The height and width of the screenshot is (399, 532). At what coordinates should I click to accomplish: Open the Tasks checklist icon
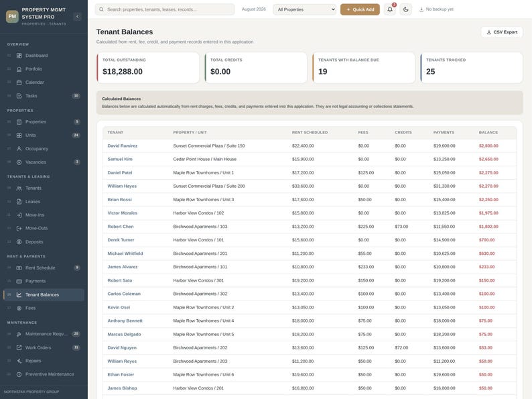point(19,96)
